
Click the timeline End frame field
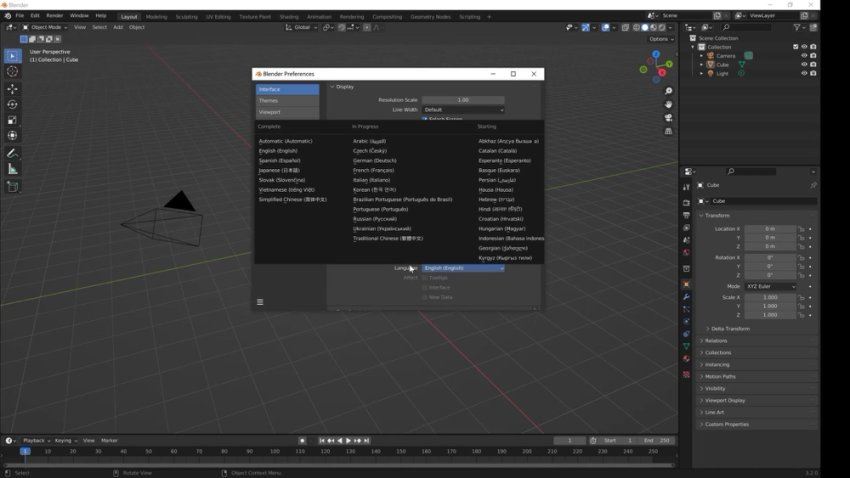(657, 441)
